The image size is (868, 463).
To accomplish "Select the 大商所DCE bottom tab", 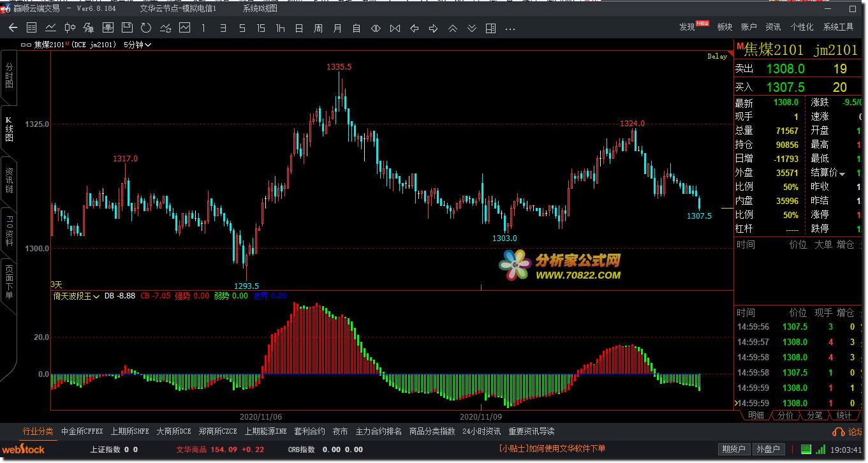I will (x=173, y=432).
